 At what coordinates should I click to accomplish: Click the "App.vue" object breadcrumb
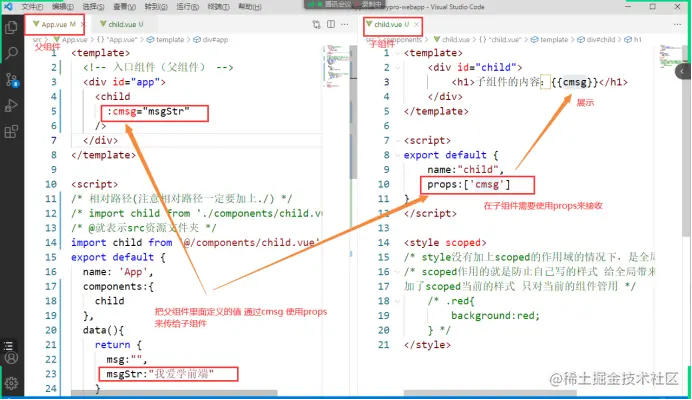click(x=117, y=40)
